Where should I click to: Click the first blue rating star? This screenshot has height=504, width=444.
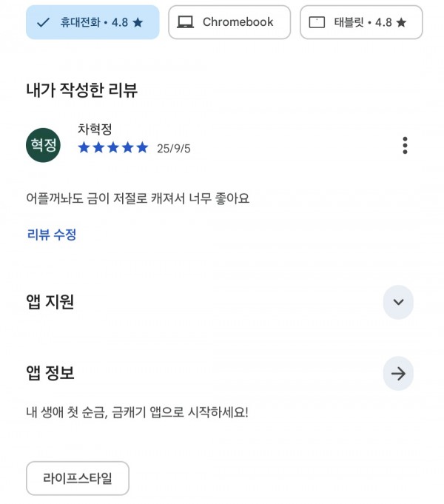click(x=84, y=148)
